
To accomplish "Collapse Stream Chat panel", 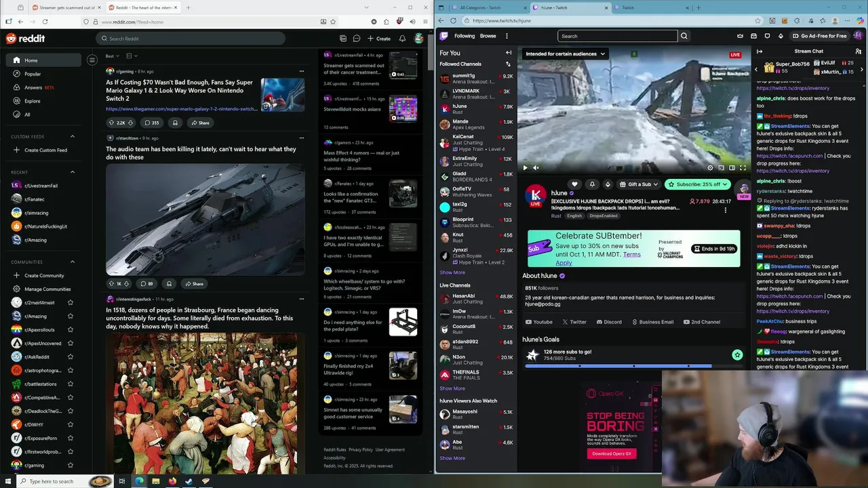I will [759, 52].
